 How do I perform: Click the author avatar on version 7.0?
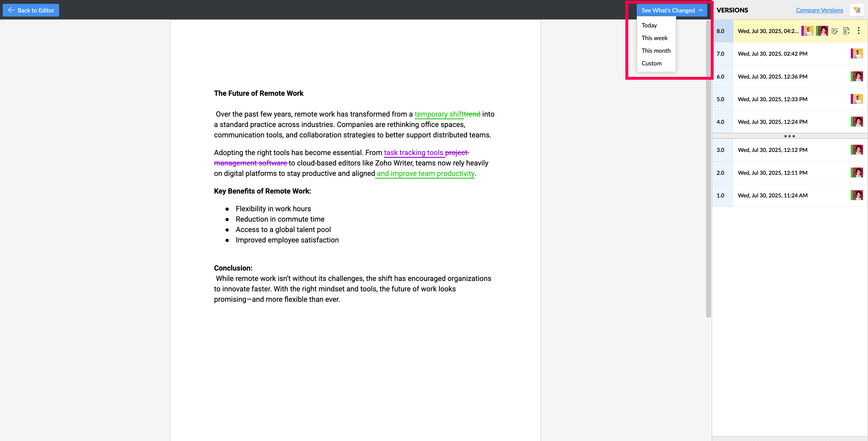pyautogui.click(x=857, y=53)
